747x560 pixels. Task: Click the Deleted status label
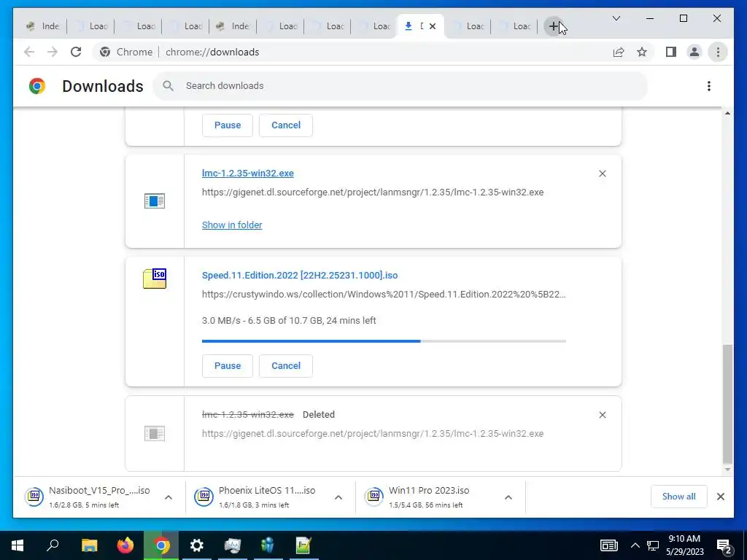318,415
